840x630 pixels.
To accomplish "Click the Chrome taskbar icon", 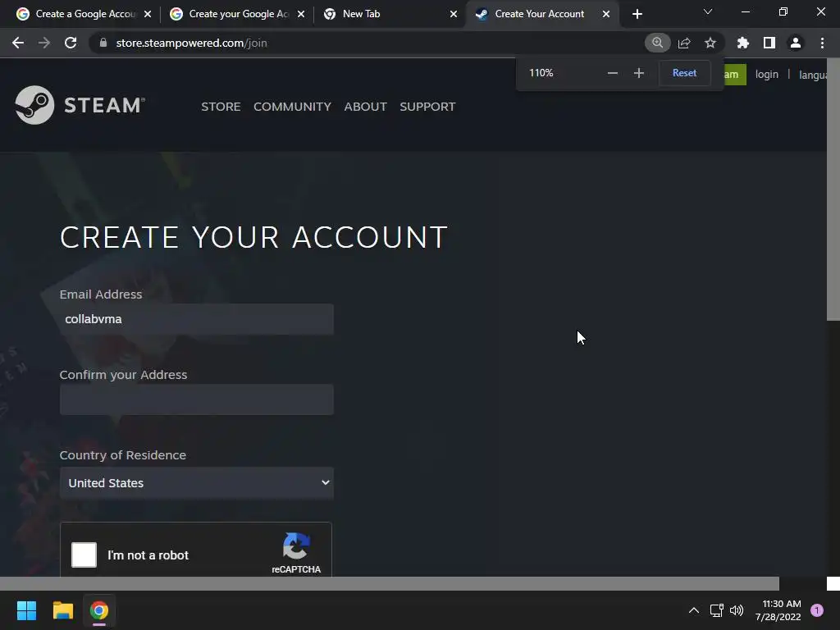I will [x=99, y=610].
